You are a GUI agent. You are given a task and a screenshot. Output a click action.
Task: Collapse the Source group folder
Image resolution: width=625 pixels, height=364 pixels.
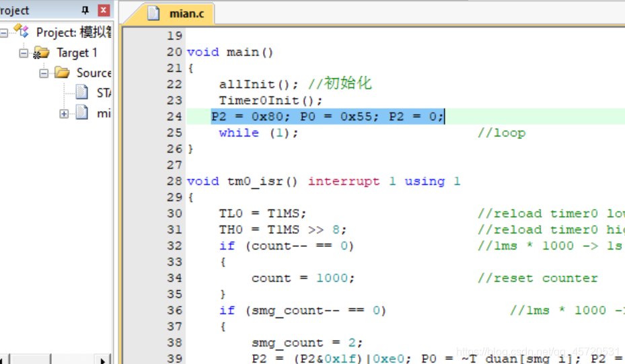click(44, 73)
